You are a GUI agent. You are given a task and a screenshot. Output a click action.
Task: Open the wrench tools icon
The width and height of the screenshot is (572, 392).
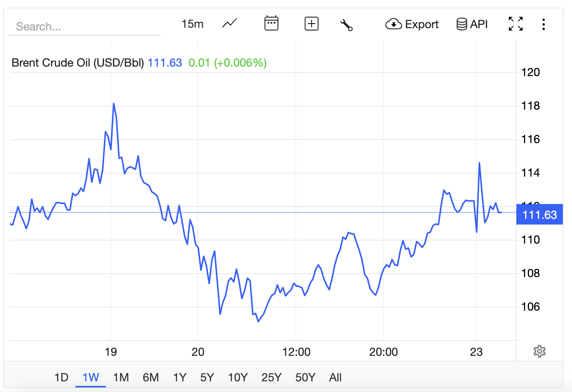click(x=346, y=25)
